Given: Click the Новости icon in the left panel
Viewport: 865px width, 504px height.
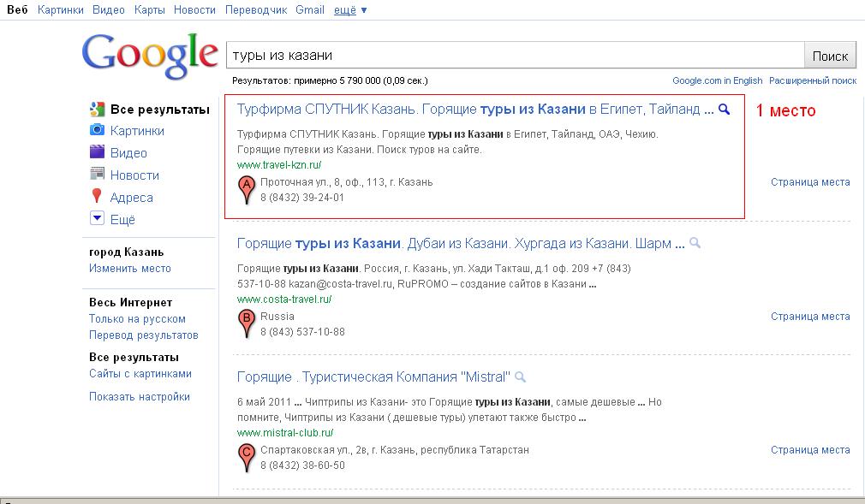Looking at the screenshot, I should point(96,174).
